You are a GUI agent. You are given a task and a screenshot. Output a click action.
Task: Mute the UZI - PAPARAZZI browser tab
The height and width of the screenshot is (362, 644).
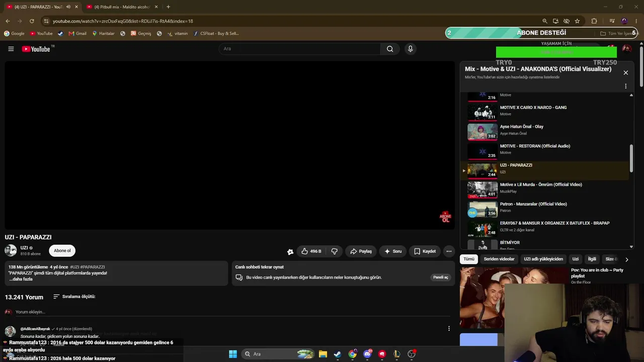pyautogui.click(x=68, y=7)
